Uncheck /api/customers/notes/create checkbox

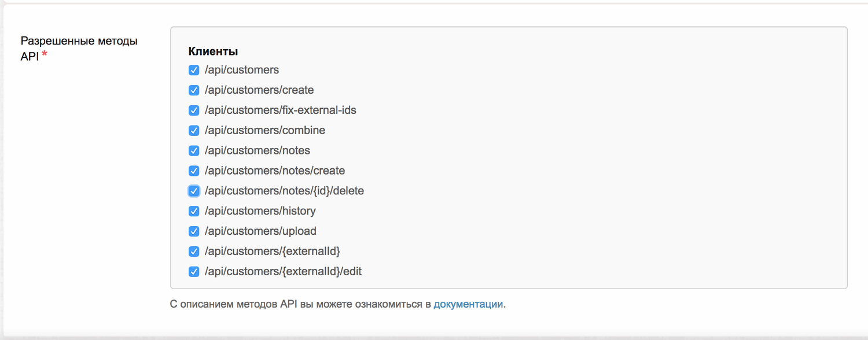pyautogui.click(x=194, y=171)
